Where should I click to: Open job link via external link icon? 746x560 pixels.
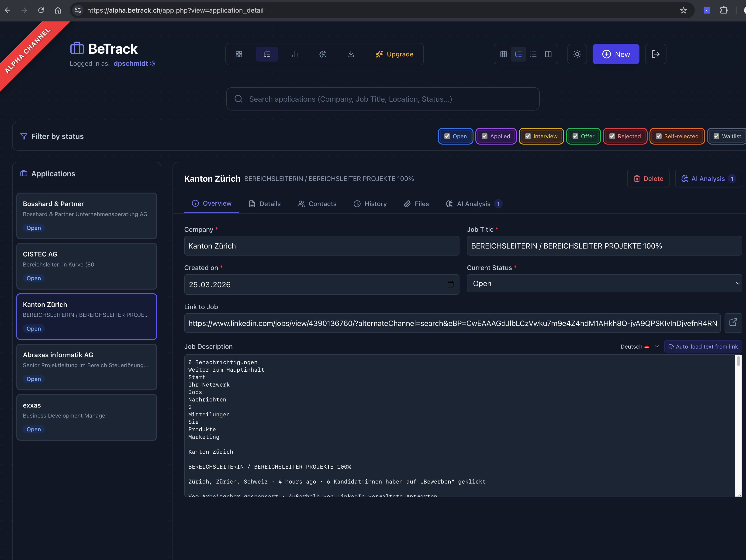(733, 323)
